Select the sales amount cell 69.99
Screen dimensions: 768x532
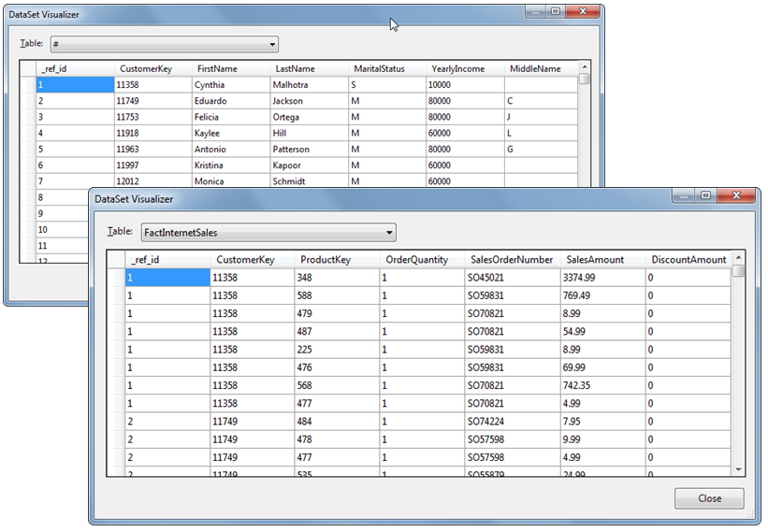[x=603, y=367]
